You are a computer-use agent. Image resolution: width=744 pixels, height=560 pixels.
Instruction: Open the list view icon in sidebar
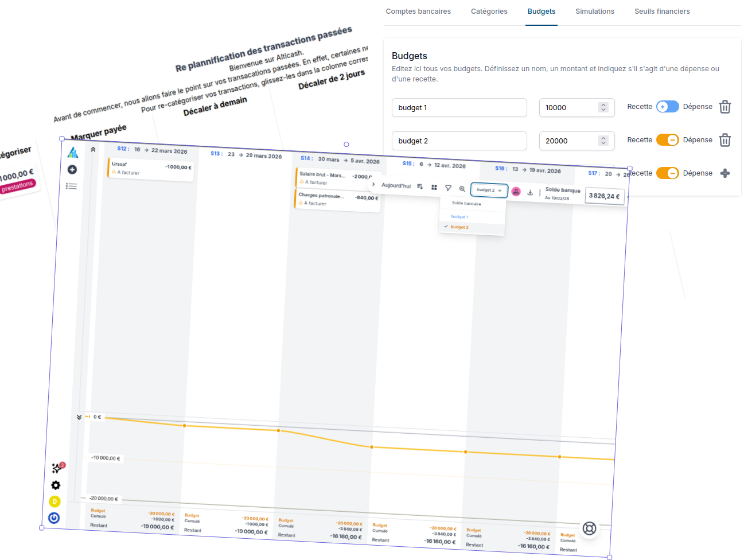(x=71, y=186)
